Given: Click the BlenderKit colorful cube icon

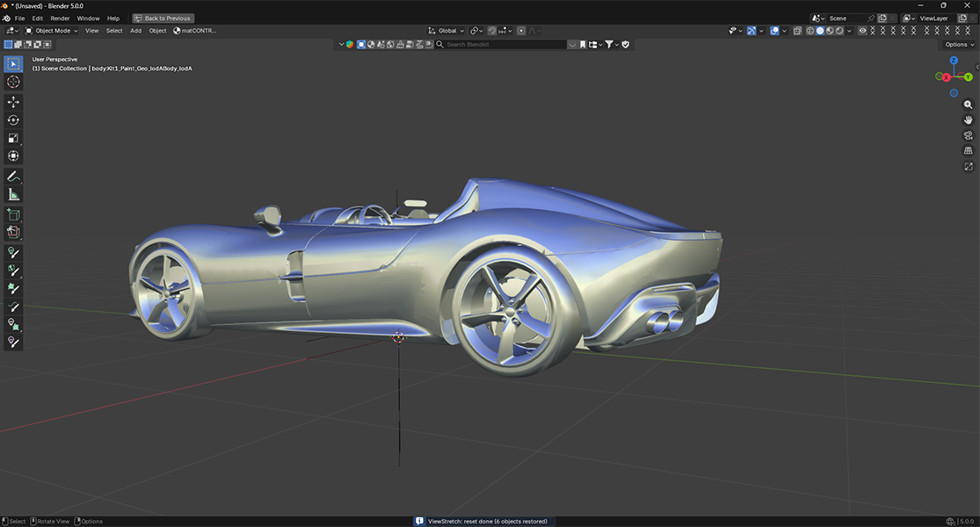Looking at the screenshot, I should [x=350, y=44].
